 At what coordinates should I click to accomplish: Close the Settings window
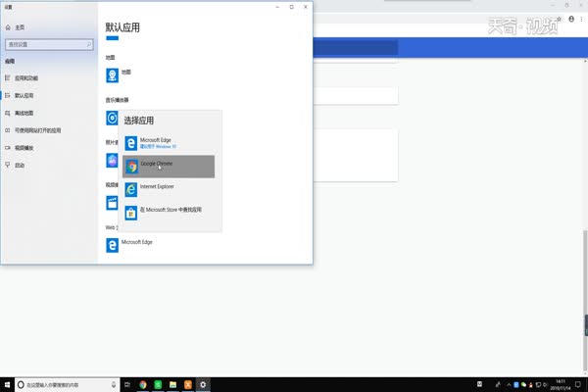pyautogui.click(x=305, y=7)
